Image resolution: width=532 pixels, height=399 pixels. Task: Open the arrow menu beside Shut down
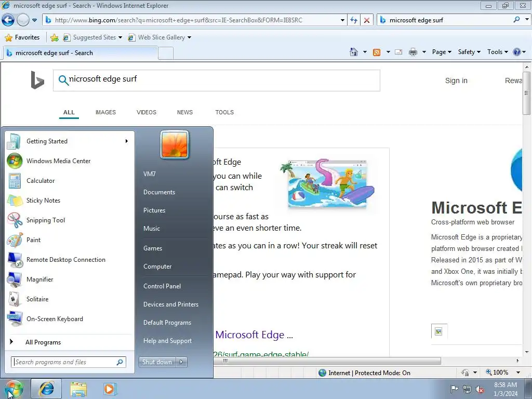coord(181,362)
